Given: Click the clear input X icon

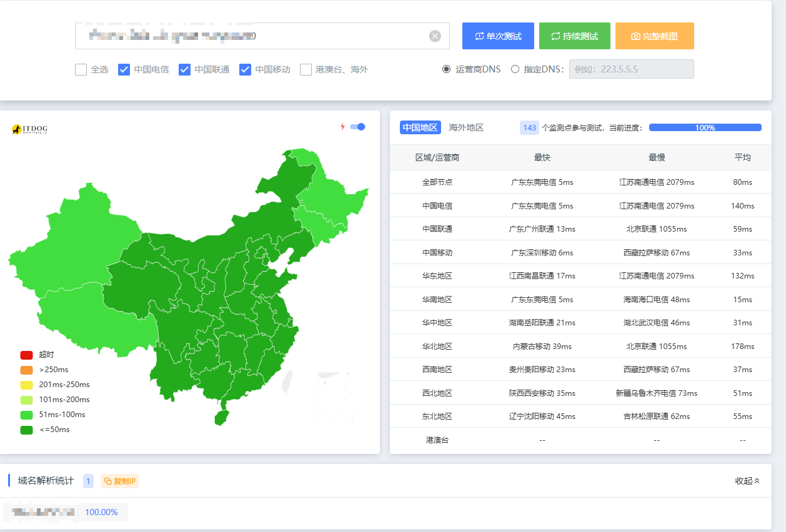Looking at the screenshot, I should click(x=435, y=36).
